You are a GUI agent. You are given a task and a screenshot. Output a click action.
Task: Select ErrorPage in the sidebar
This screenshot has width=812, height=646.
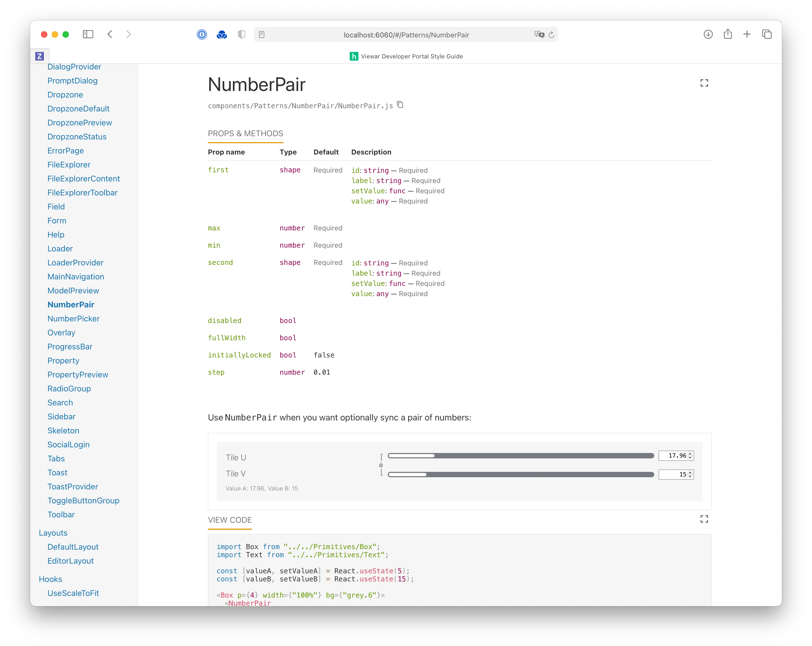click(65, 150)
